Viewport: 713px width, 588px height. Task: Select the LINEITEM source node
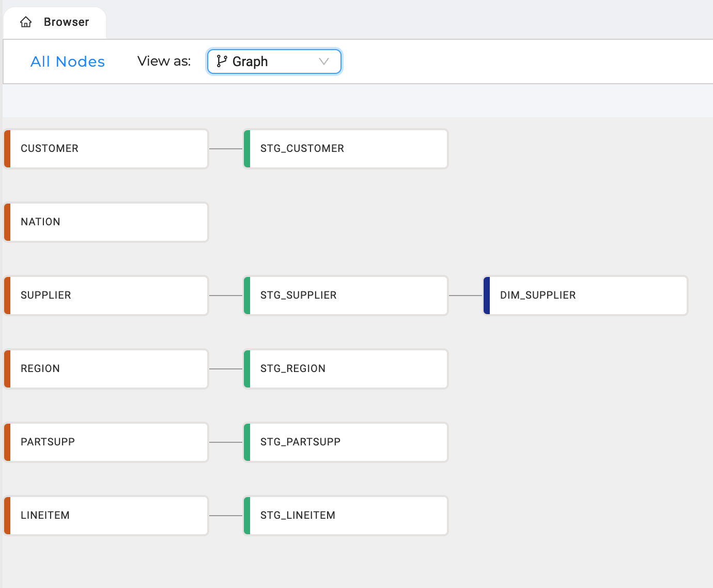[106, 516]
